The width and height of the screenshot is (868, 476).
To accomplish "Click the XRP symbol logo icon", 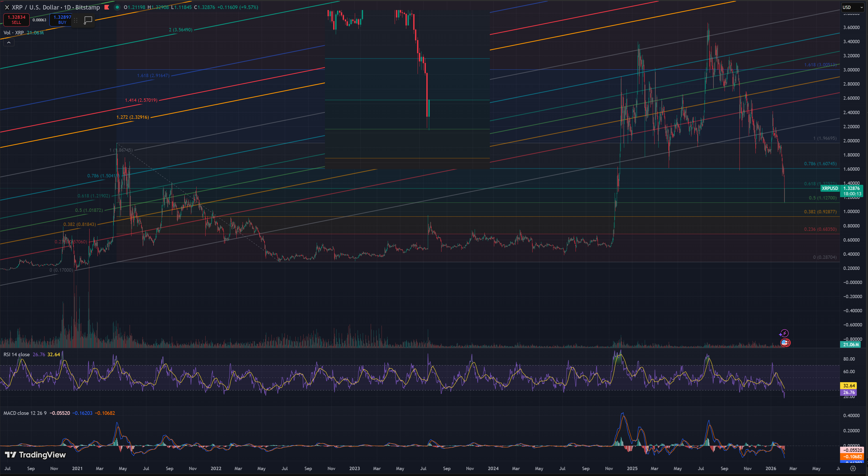I will pos(7,7).
